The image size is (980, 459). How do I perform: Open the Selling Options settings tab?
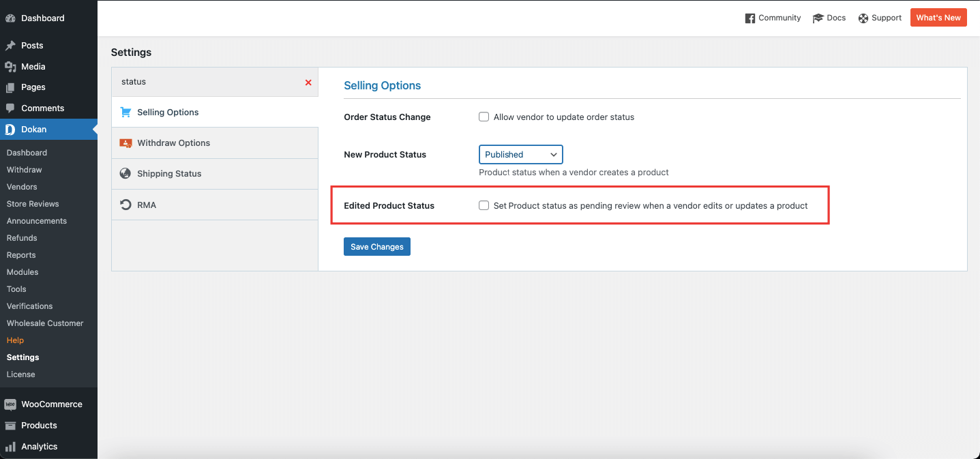[215, 112]
